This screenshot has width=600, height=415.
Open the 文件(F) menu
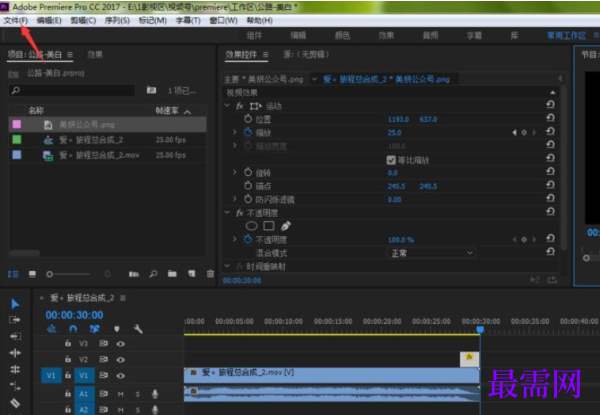click(15, 21)
